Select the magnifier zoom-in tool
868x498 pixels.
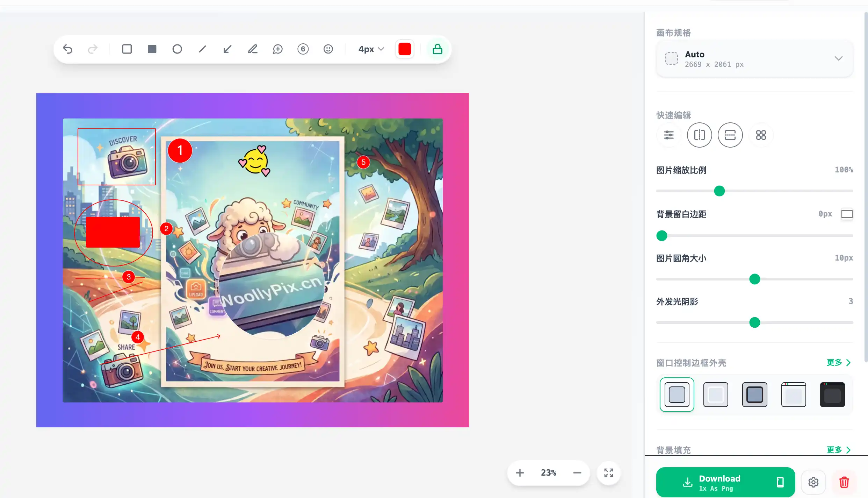pyautogui.click(x=278, y=49)
